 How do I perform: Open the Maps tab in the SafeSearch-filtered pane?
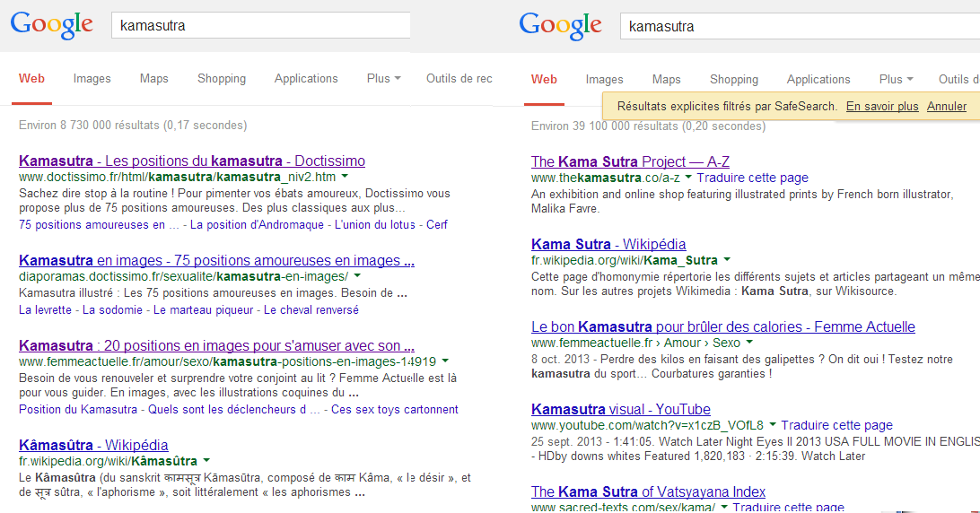click(x=666, y=80)
